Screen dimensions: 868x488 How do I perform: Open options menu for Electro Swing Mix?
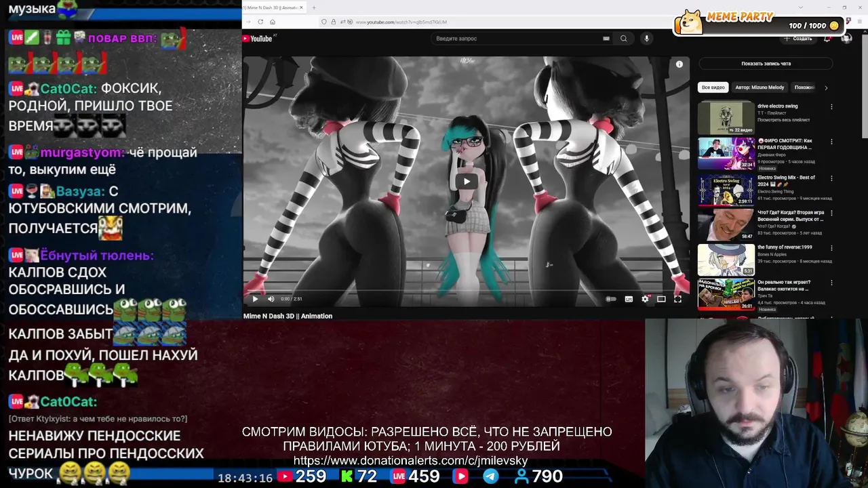(831, 178)
